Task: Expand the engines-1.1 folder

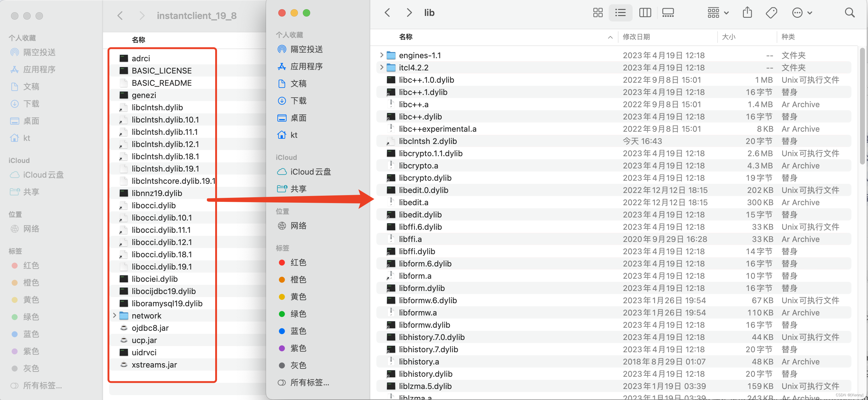Action: tap(381, 55)
